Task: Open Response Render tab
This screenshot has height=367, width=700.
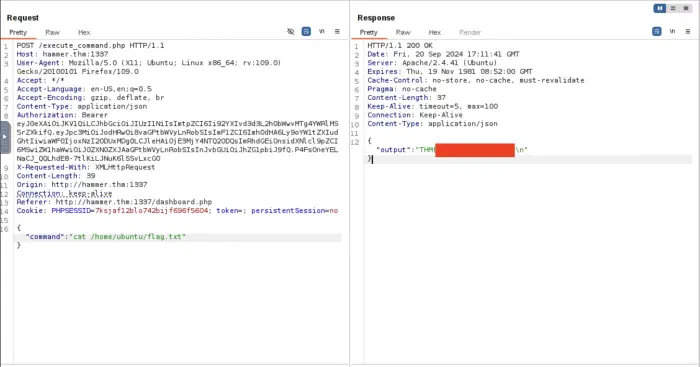Action: [470, 33]
